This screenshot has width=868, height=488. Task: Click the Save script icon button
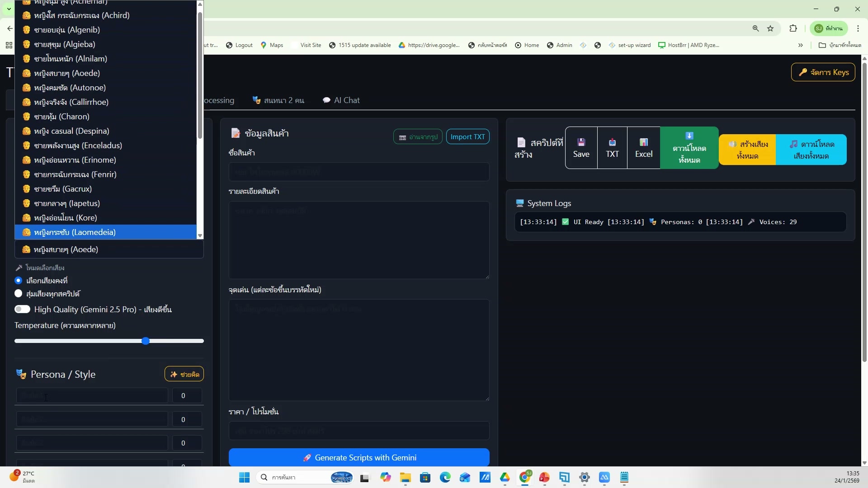[581, 148]
